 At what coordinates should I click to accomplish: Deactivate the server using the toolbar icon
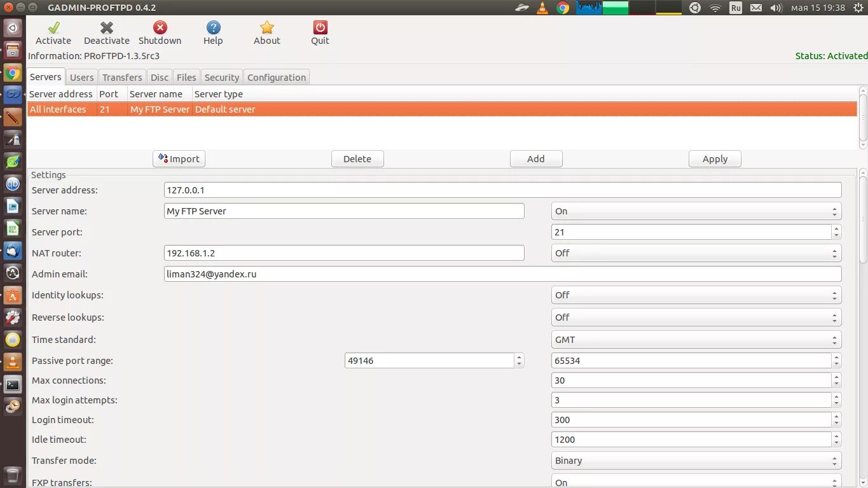[106, 32]
